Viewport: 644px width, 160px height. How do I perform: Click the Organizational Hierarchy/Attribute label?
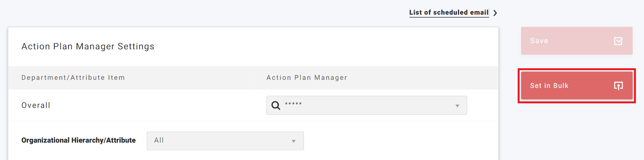pyautogui.click(x=79, y=140)
